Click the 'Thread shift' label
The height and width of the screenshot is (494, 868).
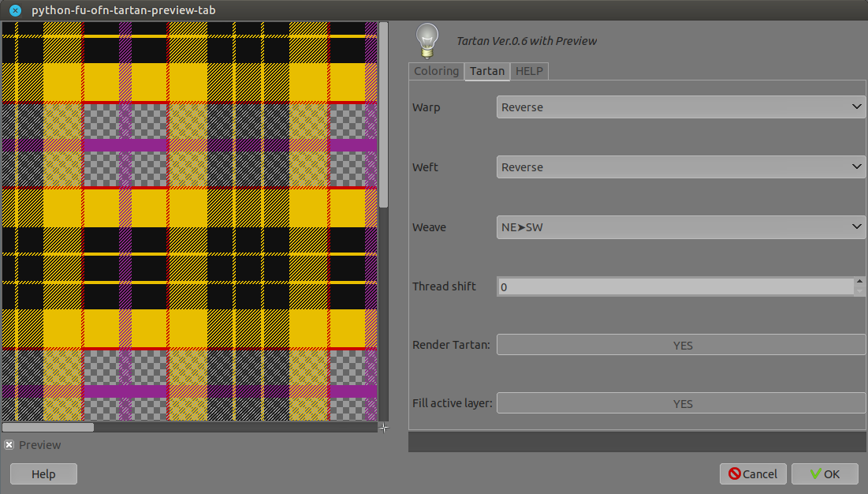coord(444,286)
